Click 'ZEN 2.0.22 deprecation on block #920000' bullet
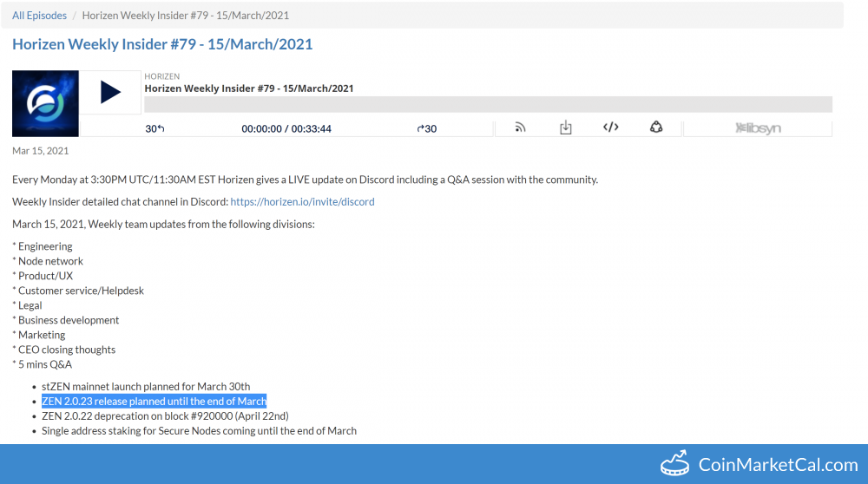 tap(165, 416)
